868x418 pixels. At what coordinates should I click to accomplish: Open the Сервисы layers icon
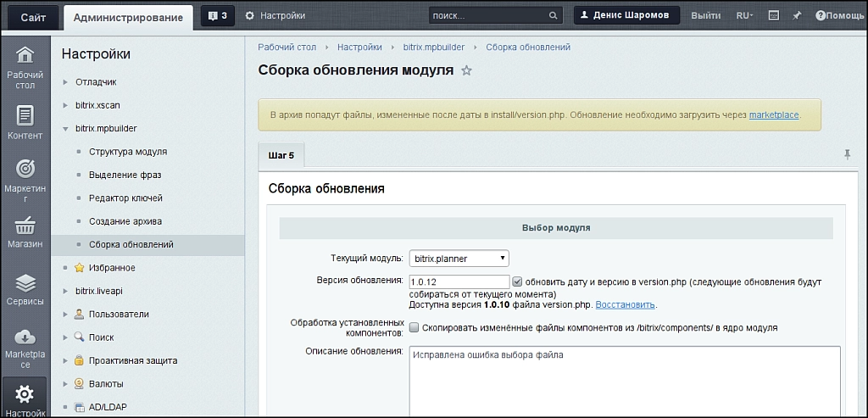coord(25,283)
